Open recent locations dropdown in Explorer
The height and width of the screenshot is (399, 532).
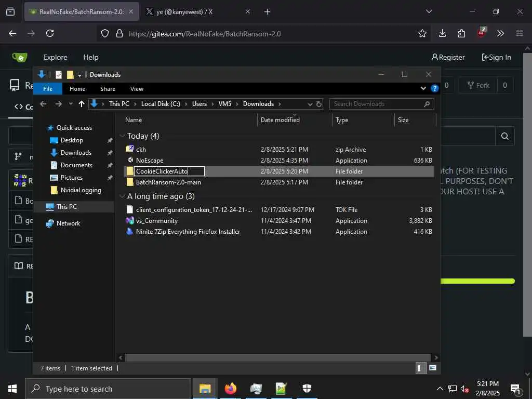coord(71,104)
